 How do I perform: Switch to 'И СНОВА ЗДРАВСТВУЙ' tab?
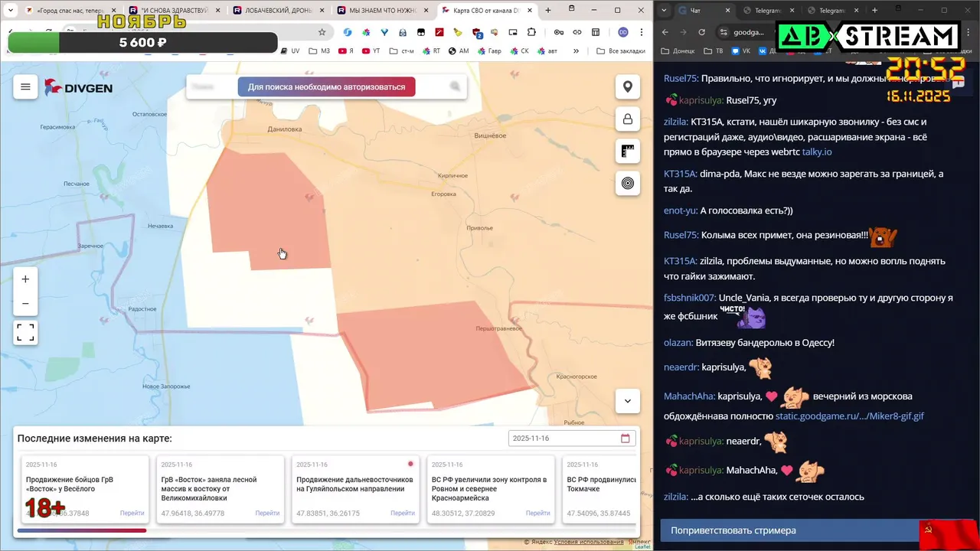(x=173, y=11)
